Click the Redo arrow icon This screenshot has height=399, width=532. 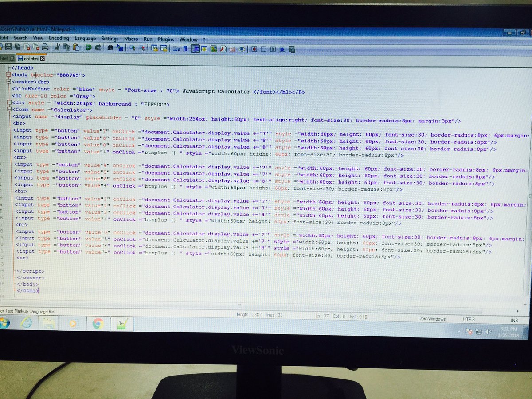98,47
